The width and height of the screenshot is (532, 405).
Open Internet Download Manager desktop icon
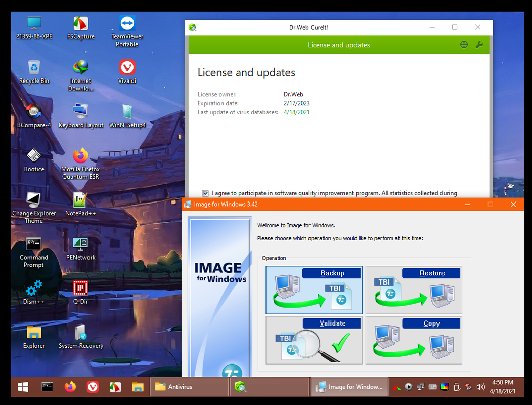tap(81, 75)
